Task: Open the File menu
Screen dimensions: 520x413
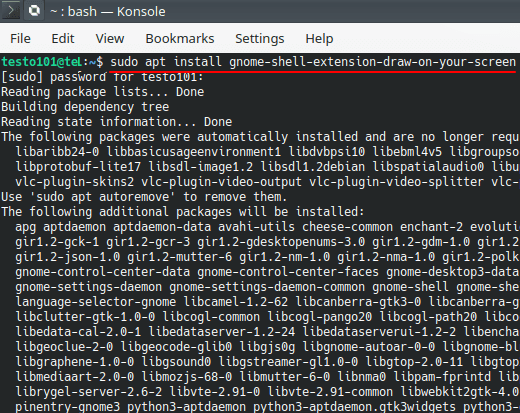Action: [x=20, y=39]
